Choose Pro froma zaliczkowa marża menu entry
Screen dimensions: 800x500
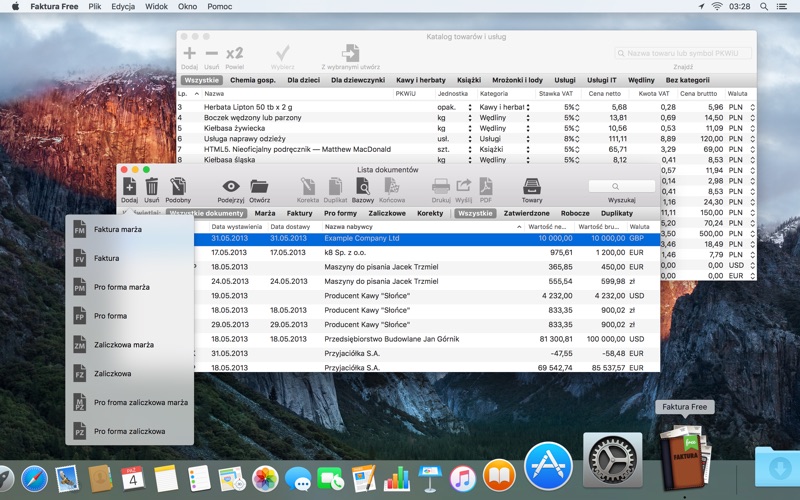click(130, 403)
